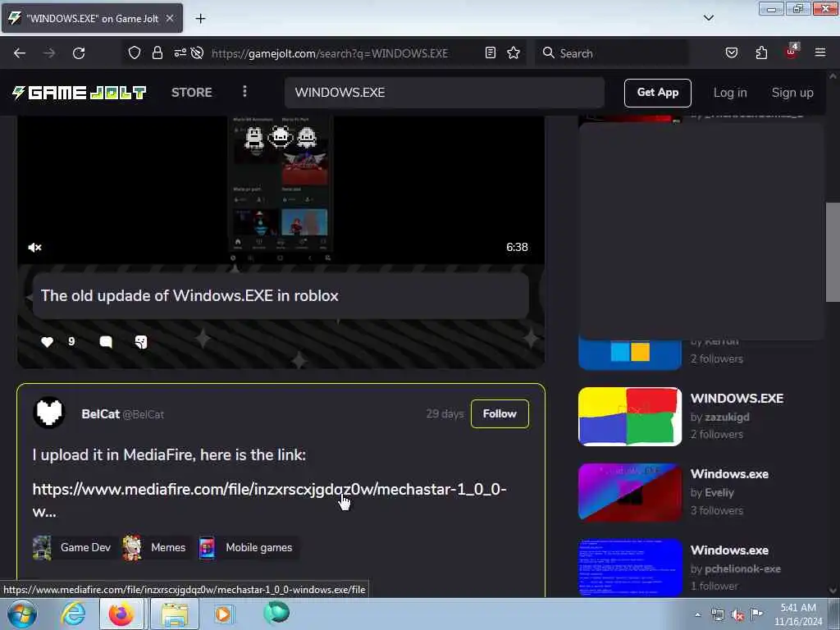840x630 pixels.
Task: Click the uBlock extension icon with badge
Action: click(792, 52)
